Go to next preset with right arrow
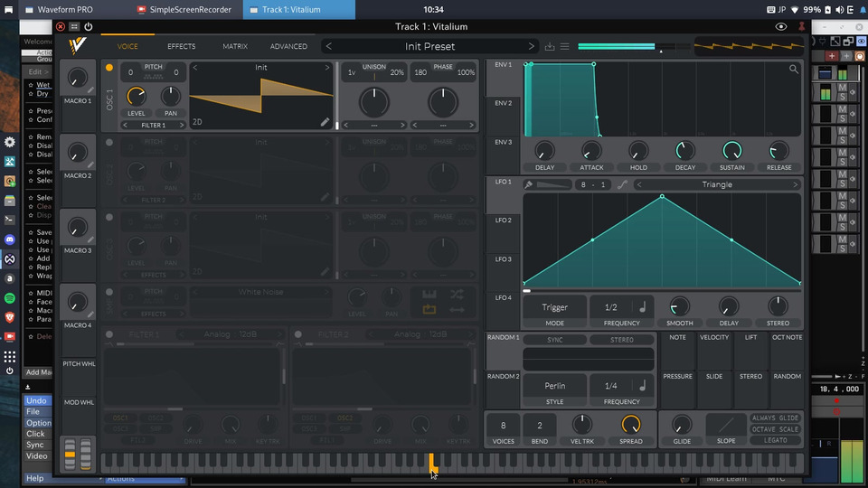This screenshot has height=488, width=868. [x=532, y=46]
